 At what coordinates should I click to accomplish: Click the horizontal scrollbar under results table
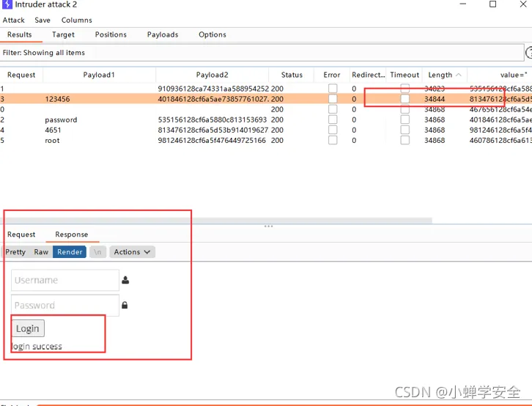(x=215, y=221)
